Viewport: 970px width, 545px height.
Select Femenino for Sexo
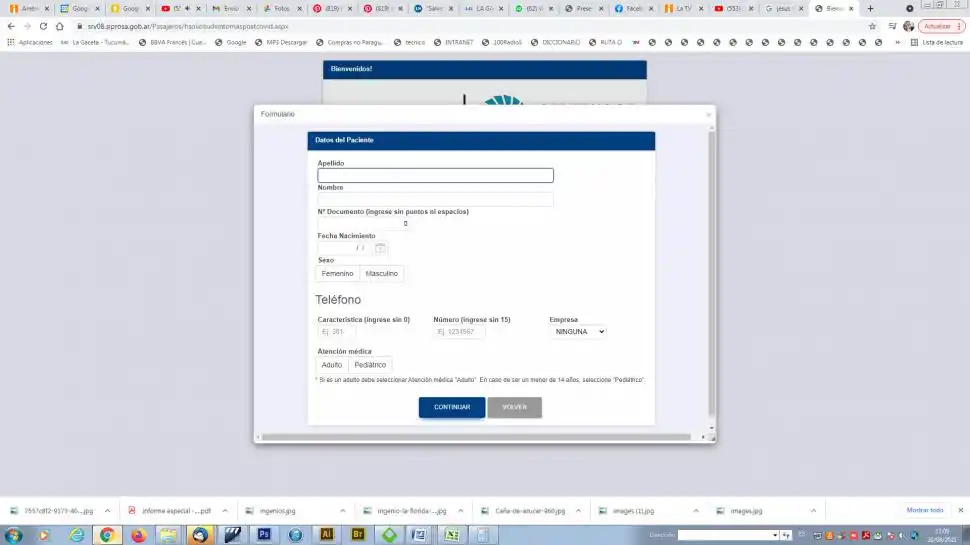(x=337, y=273)
